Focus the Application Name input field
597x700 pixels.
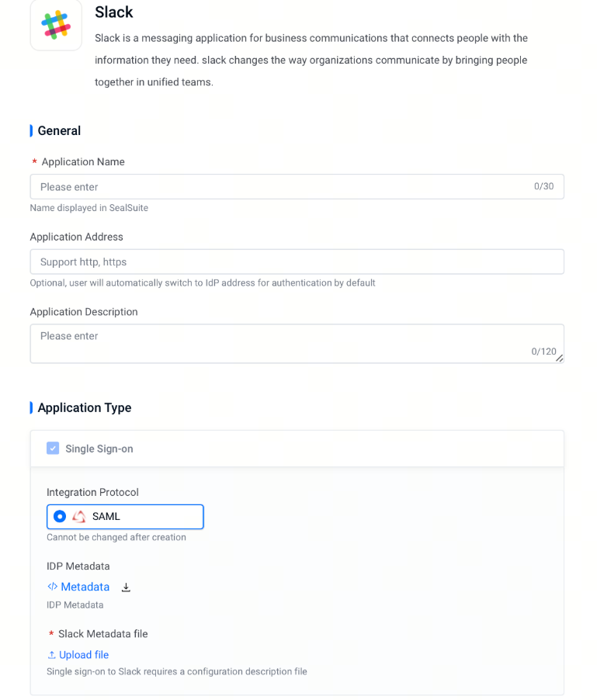(297, 186)
